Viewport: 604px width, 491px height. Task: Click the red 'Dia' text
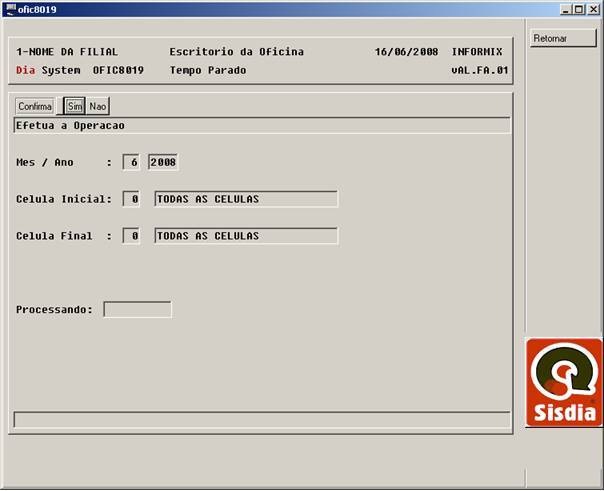(25, 70)
